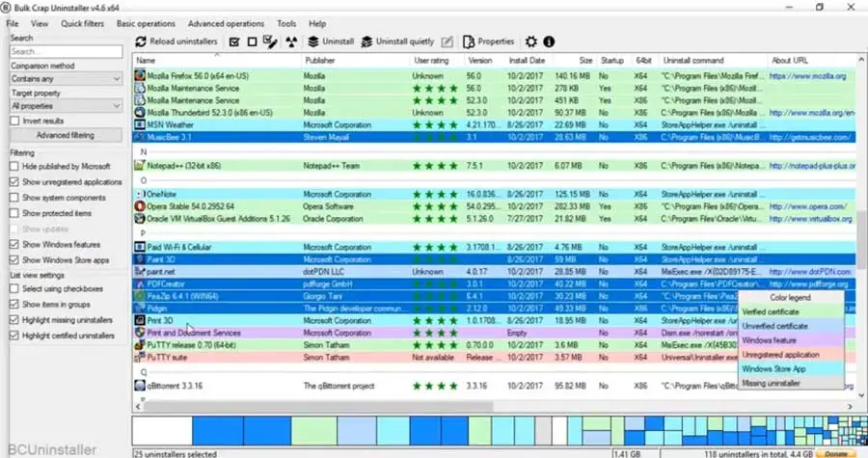The height and width of the screenshot is (458, 868).
Task: Click the invert selection toolbar icon
Action: click(x=270, y=41)
